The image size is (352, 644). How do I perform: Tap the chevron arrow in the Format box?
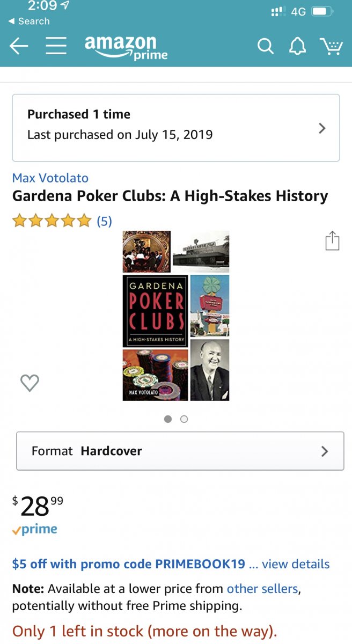(324, 451)
